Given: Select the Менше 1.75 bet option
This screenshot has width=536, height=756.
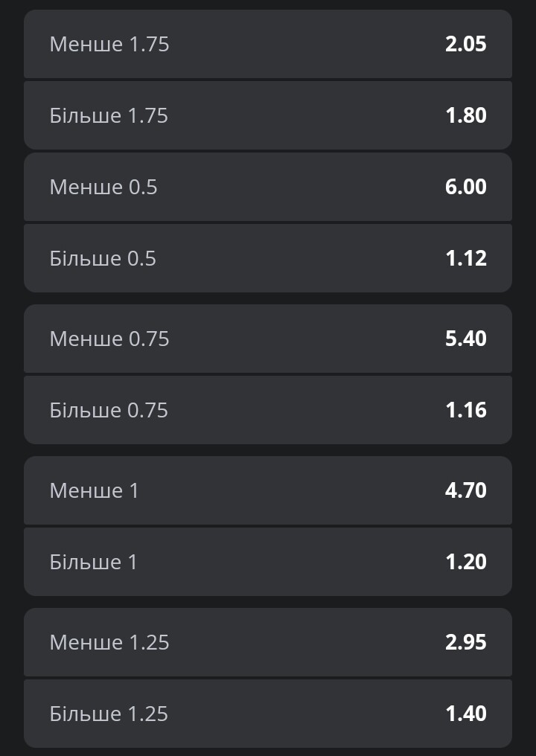Looking at the screenshot, I should [x=268, y=44].
